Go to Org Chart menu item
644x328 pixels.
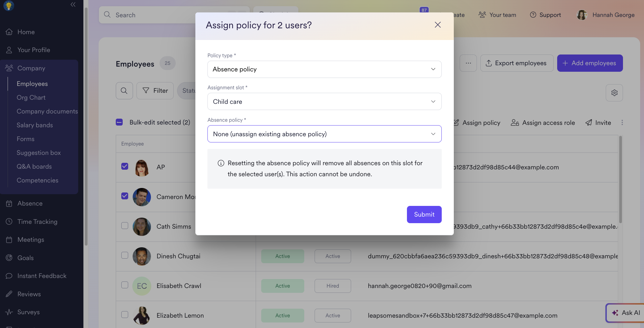click(x=31, y=98)
